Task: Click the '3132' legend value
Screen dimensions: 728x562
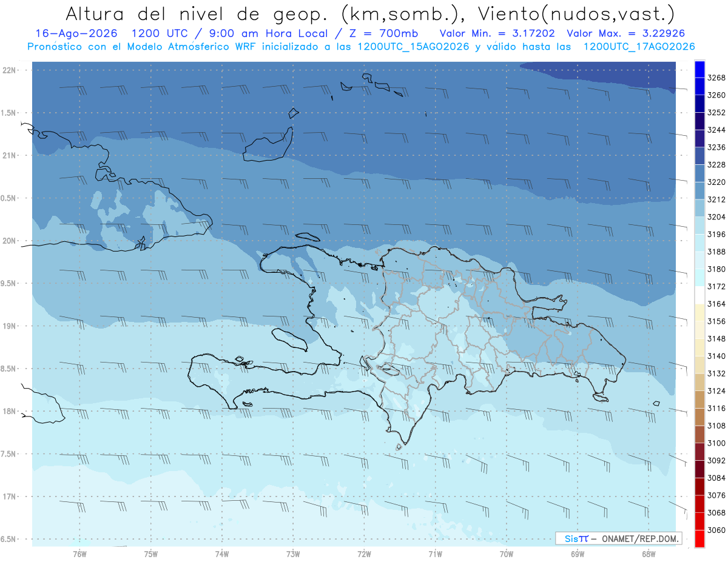Action: pos(716,373)
